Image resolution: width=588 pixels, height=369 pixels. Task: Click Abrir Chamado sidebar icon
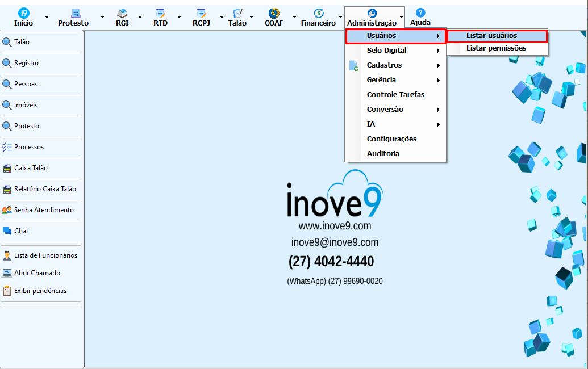coord(7,273)
